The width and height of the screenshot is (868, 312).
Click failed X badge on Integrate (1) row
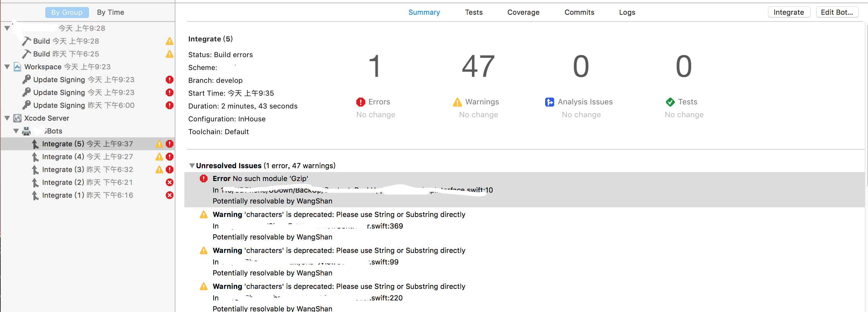(170, 195)
